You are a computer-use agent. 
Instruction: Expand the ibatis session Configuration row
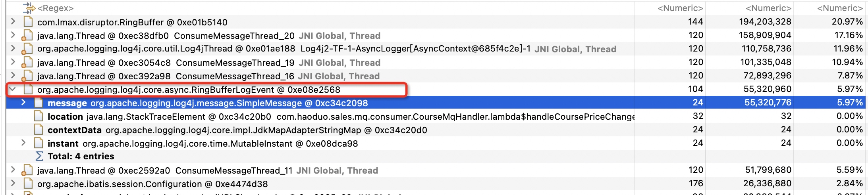coord(13,184)
